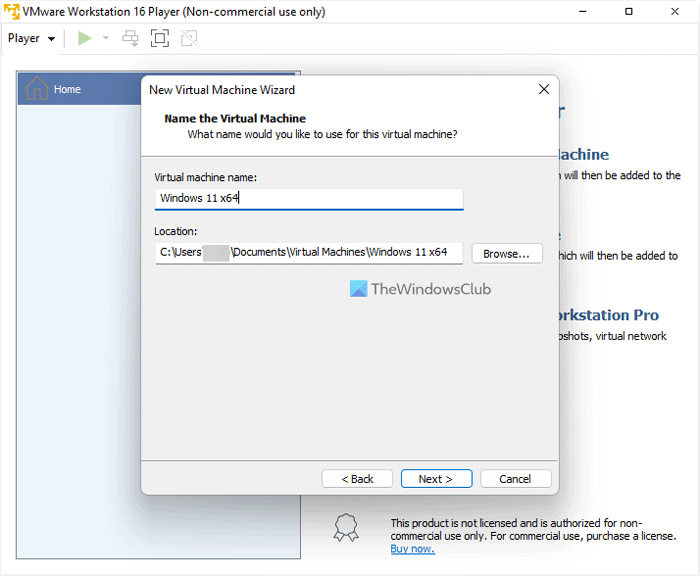Click the green Power On play icon
Image resolution: width=700 pixels, height=576 pixels.
tap(84, 38)
